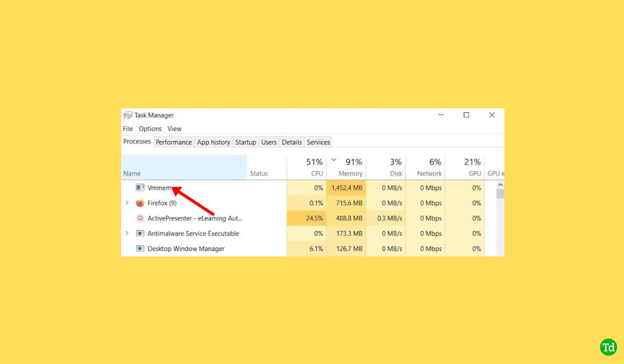
Task: Click the Vmmem process icon
Action: (140, 188)
